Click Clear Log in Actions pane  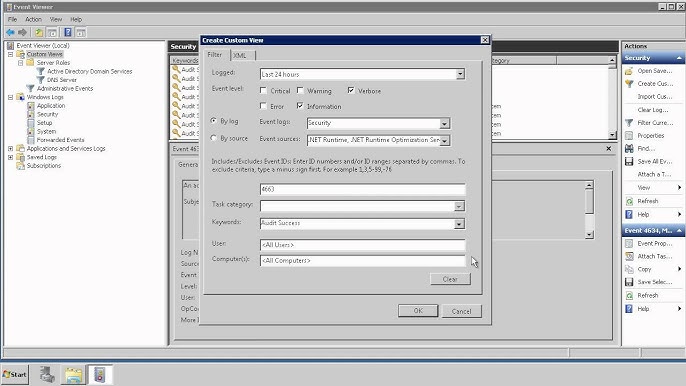pyautogui.click(x=653, y=110)
